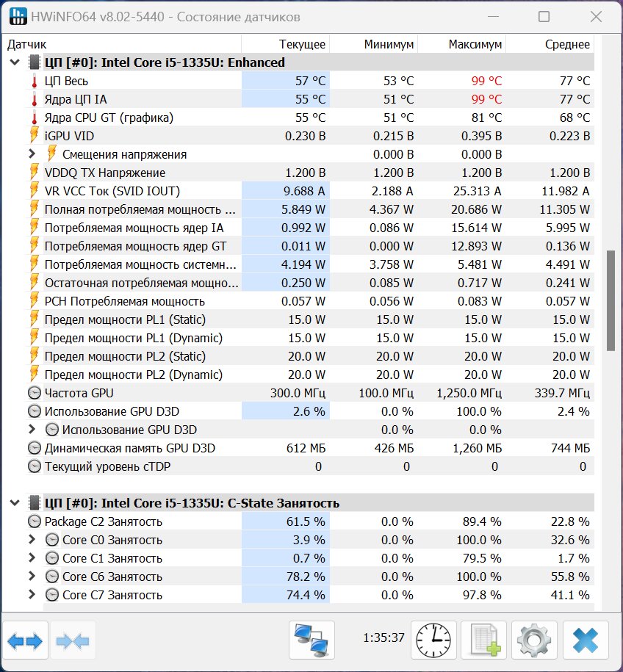Expand Core C0 Занятость row

pos(32,539)
